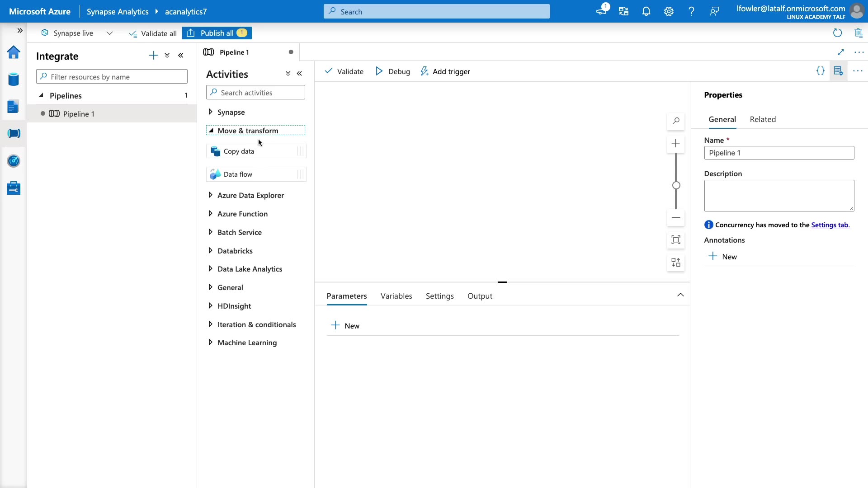This screenshot has width=868, height=488.
Task: Toggle the pipeline Properties pane icon
Action: [838, 71]
